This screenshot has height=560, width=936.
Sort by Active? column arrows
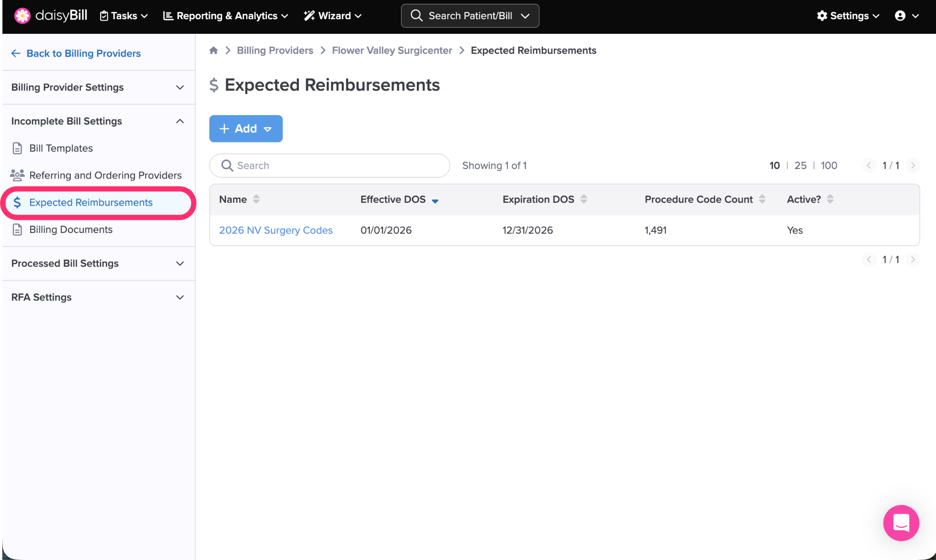(x=830, y=199)
